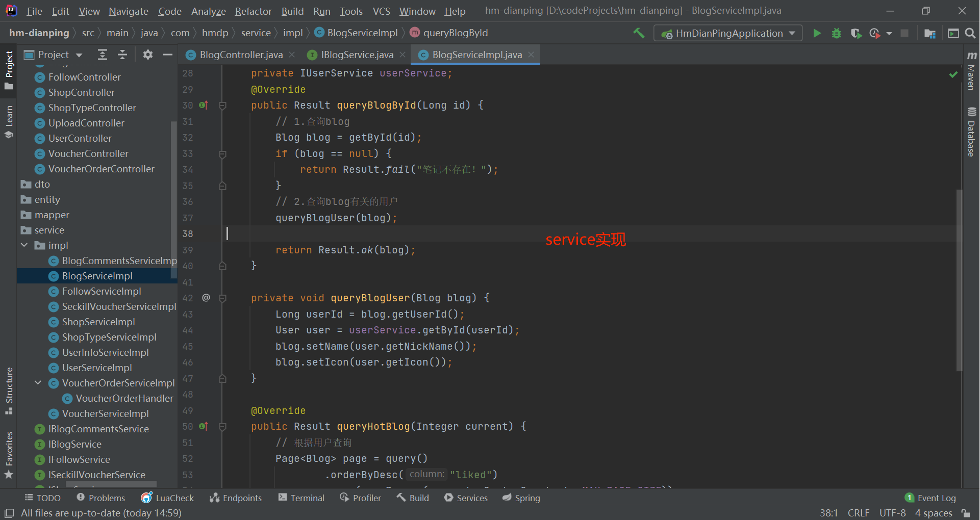The image size is (980, 520).
Task: Click the @ gutter icon on line 42
Action: (x=206, y=298)
